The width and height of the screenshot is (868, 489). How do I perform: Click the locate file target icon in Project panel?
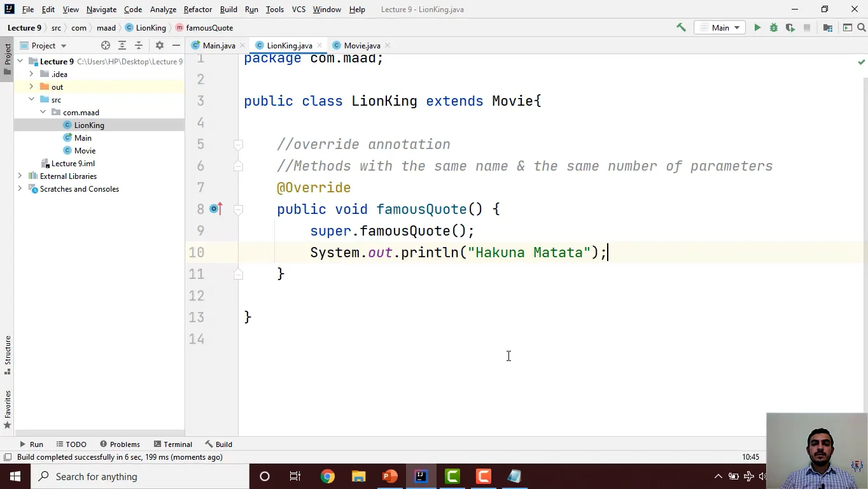point(106,46)
